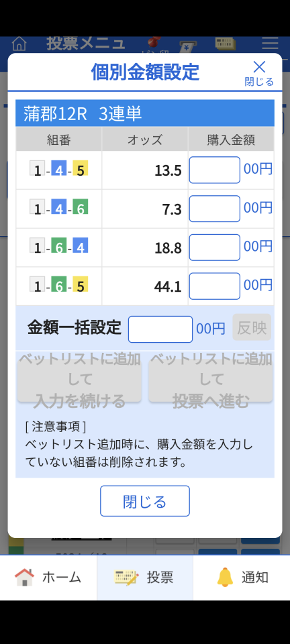Click the amount field for 1-4-6
This screenshot has width=290, height=644.
coord(214,209)
